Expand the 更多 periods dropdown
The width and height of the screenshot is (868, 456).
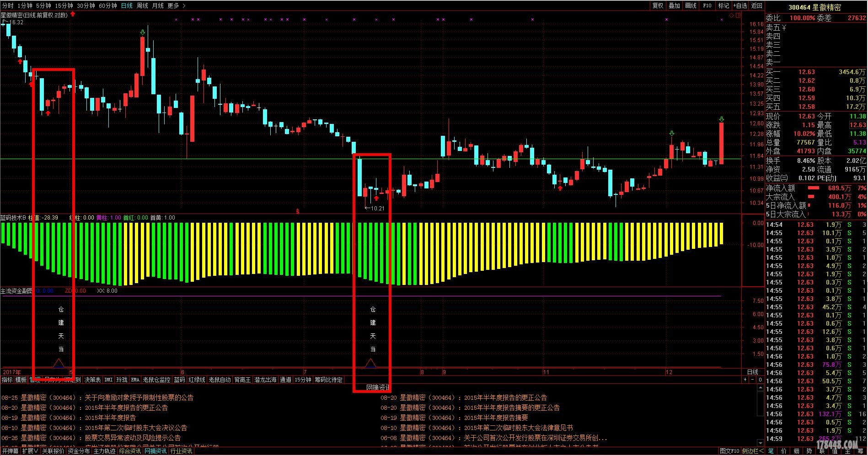pyautogui.click(x=177, y=5)
